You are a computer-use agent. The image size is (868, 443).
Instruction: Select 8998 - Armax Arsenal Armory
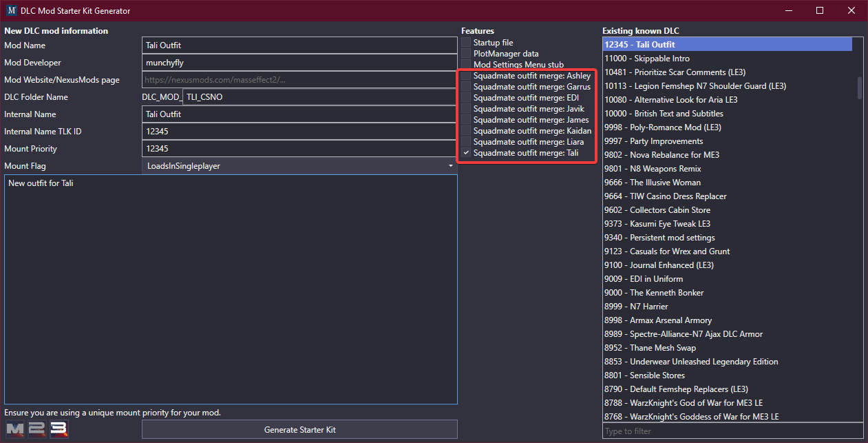coord(727,320)
